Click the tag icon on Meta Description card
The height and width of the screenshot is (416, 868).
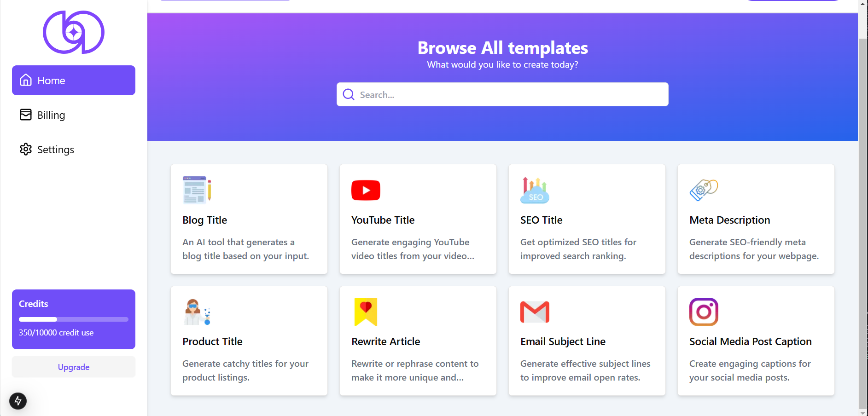704,190
